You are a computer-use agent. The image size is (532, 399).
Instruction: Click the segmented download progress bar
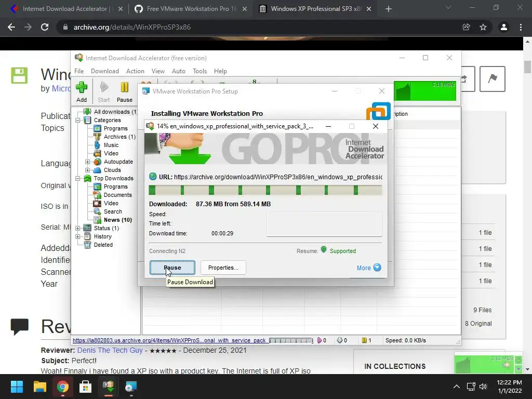pyautogui.click(x=265, y=190)
